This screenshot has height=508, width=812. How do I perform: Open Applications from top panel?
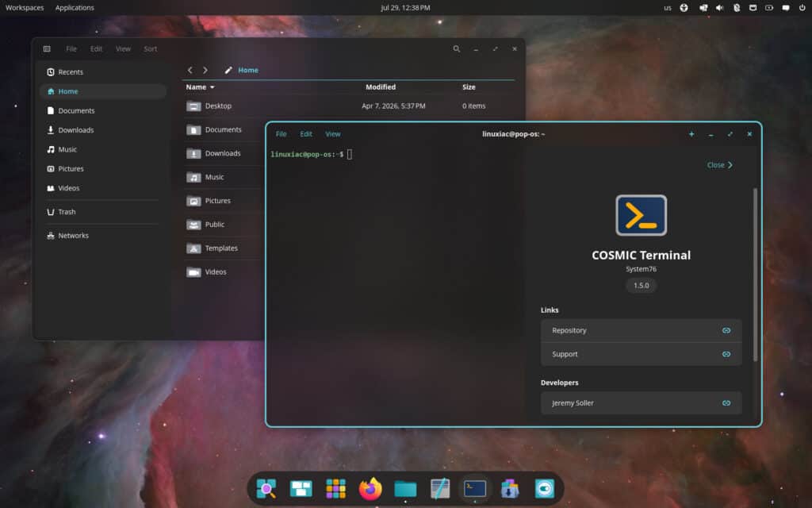point(75,8)
